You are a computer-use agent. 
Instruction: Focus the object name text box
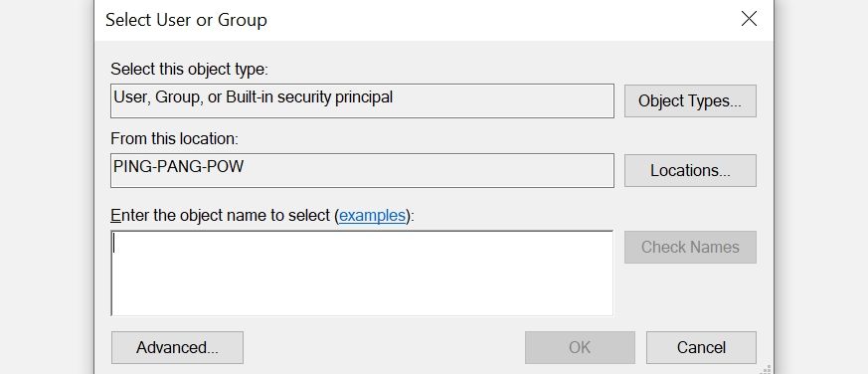362,274
